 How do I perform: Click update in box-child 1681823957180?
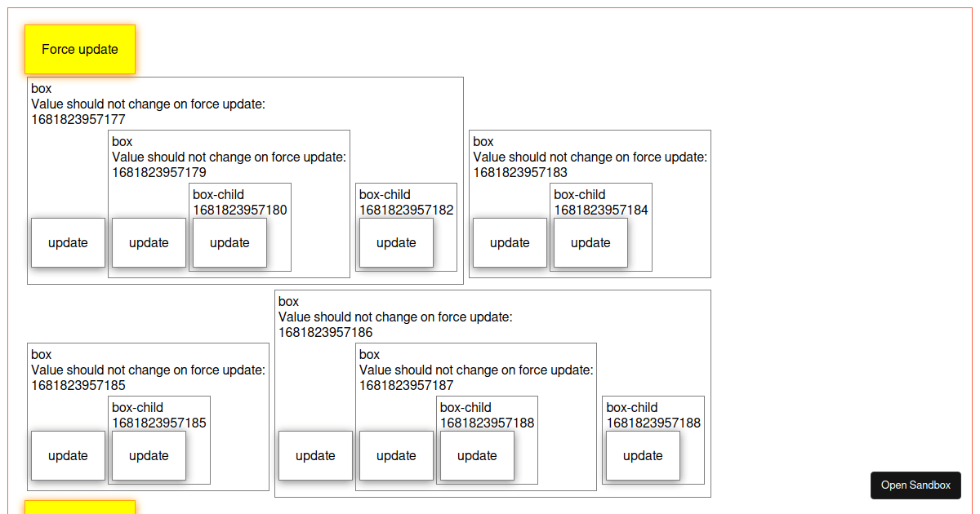tap(229, 242)
